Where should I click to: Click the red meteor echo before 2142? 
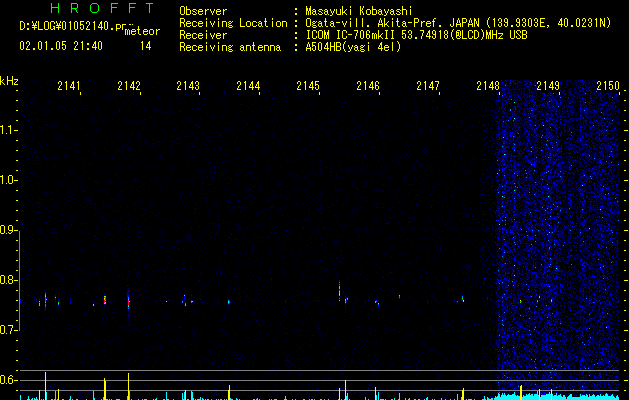point(105,300)
